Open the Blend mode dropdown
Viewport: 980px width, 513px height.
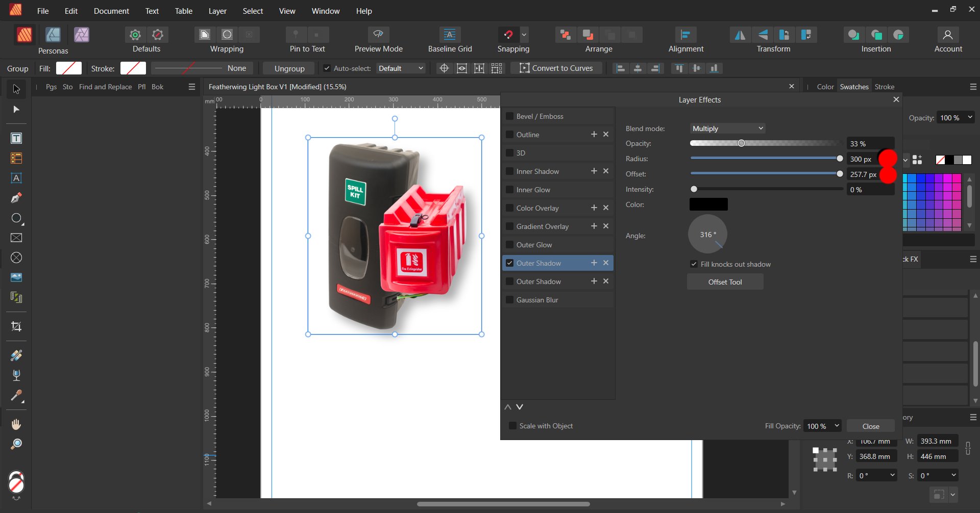click(x=727, y=128)
